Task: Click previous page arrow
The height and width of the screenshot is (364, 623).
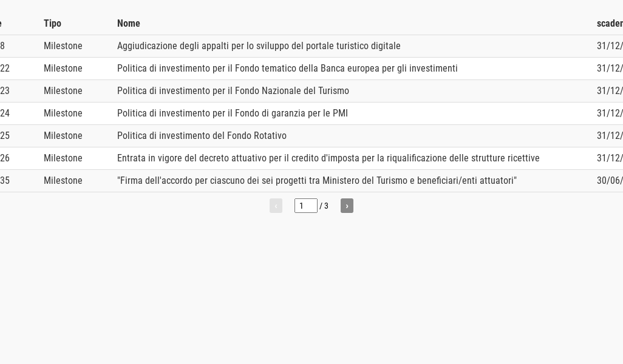Action: (x=276, y=206)
